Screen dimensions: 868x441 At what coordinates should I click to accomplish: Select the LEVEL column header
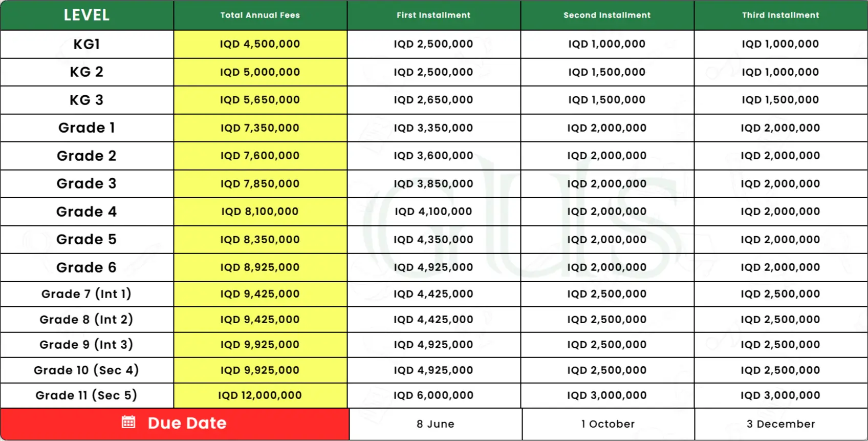click(x=86, y=15)
